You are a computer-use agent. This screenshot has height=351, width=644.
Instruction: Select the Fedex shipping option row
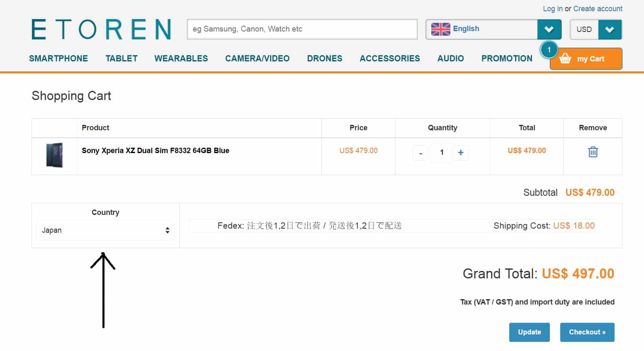(392, 226)
